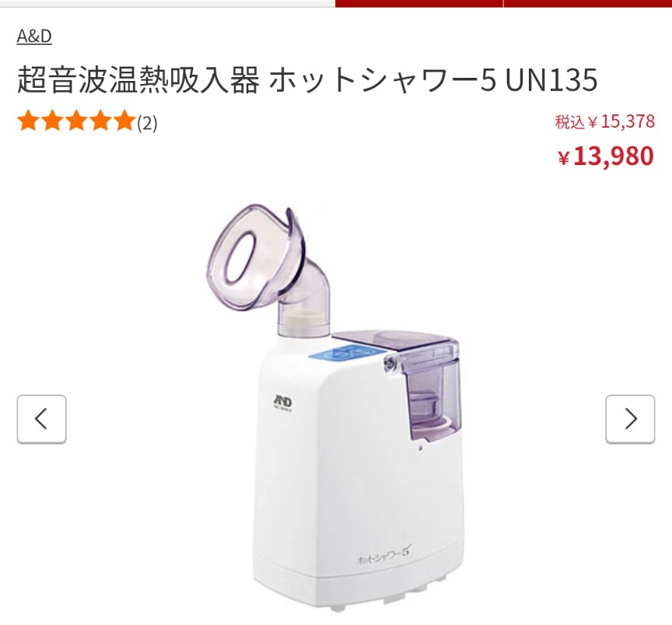Screen dimensions: 672x625
Task: Click the fifth orange rating star
Action: (124, 121)
